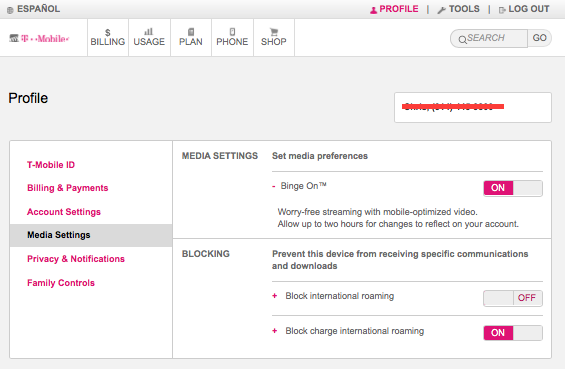Screen dimensions: 565x369
Task: Click the 'Set media preferences' text
Action: pos(320,156)
